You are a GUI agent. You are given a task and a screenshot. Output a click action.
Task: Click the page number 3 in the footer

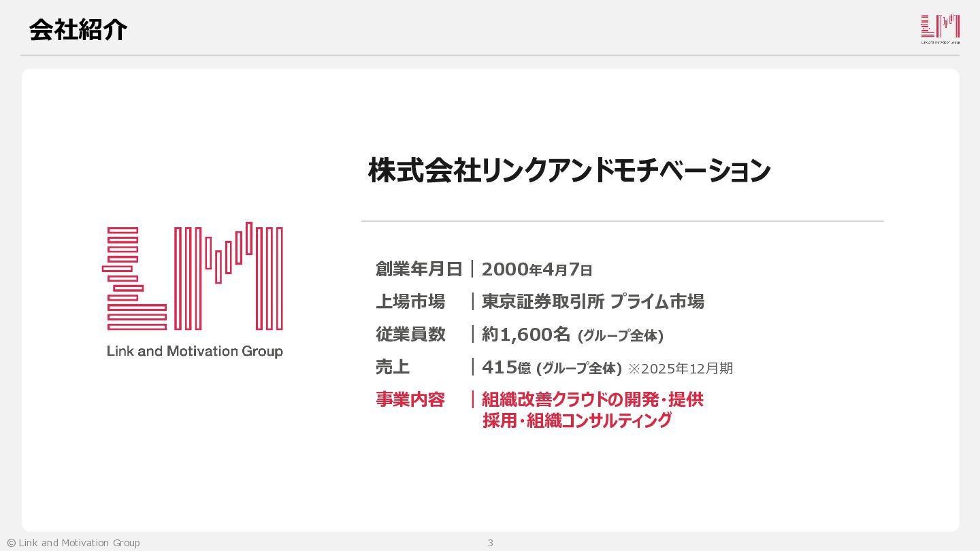(x=490, y=543)
